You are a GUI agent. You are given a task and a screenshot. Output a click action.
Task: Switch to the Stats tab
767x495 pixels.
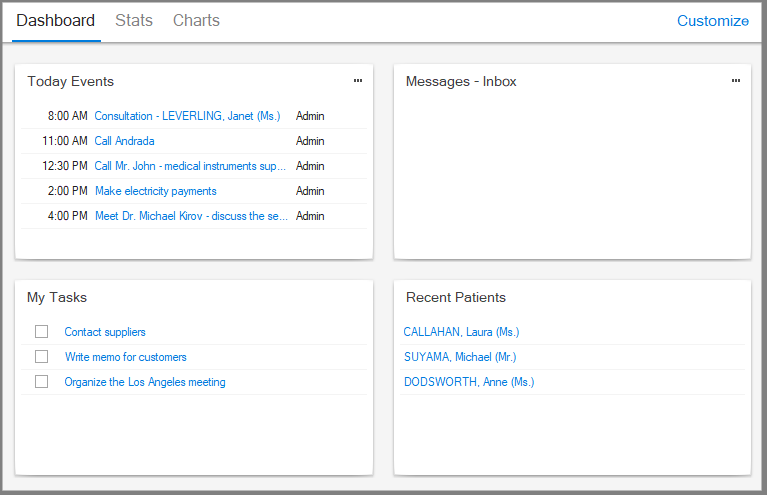[x=134, y=21]
